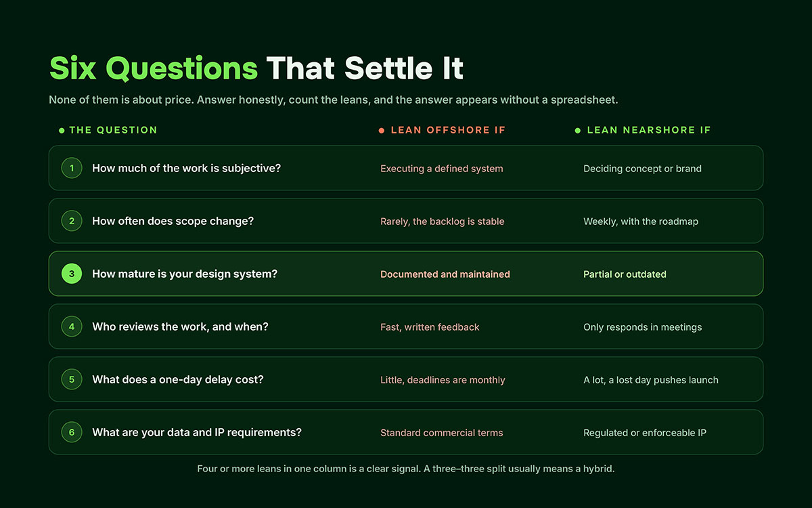Image resolution: width=812 pixels, height=508 pixels.
Task: Select the highlighted number 3 badge
Action: pos(72,274)
